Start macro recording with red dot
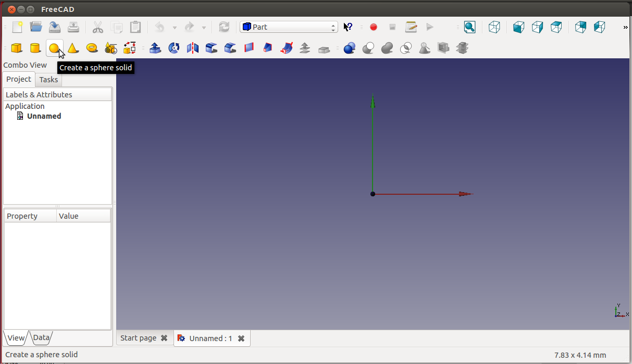This screenshot has height=364, width=632. coord(373,27)
